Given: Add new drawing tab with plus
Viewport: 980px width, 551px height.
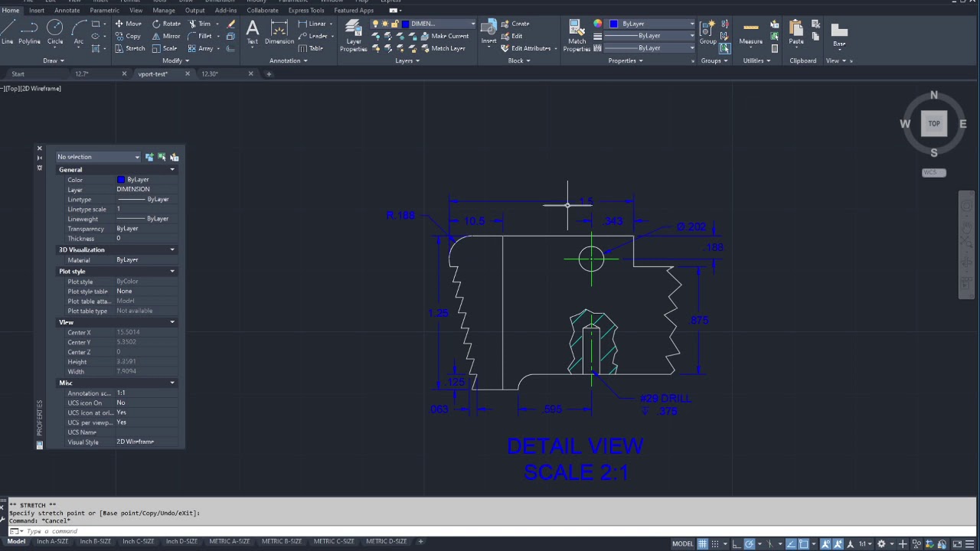Looking at the screenshot, I should (x=269, y=74).
